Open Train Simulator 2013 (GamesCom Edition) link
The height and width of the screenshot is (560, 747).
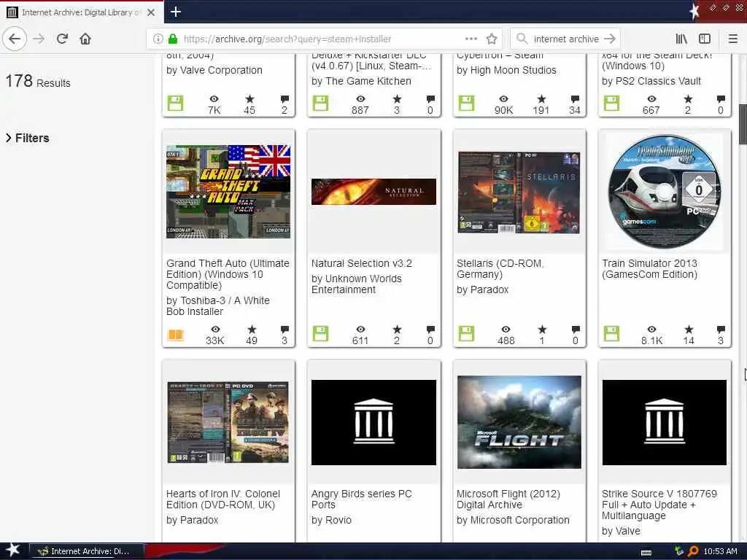click(649, 269)
